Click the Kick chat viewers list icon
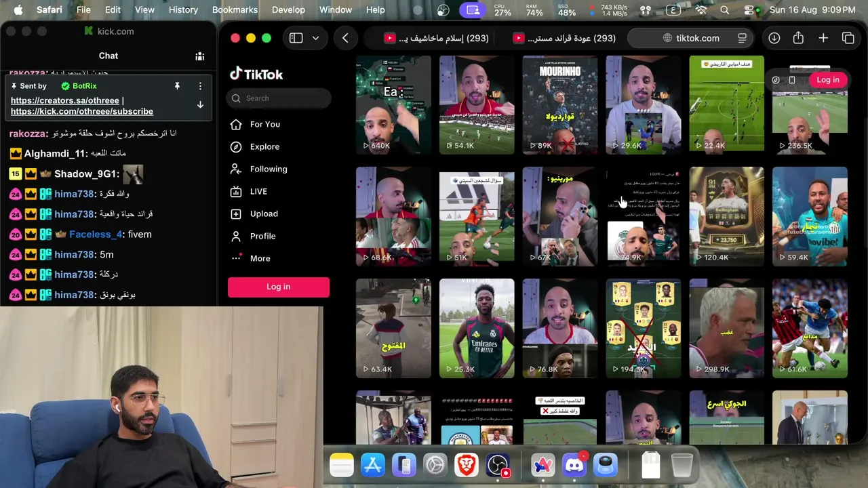 (x=200, y=56)
